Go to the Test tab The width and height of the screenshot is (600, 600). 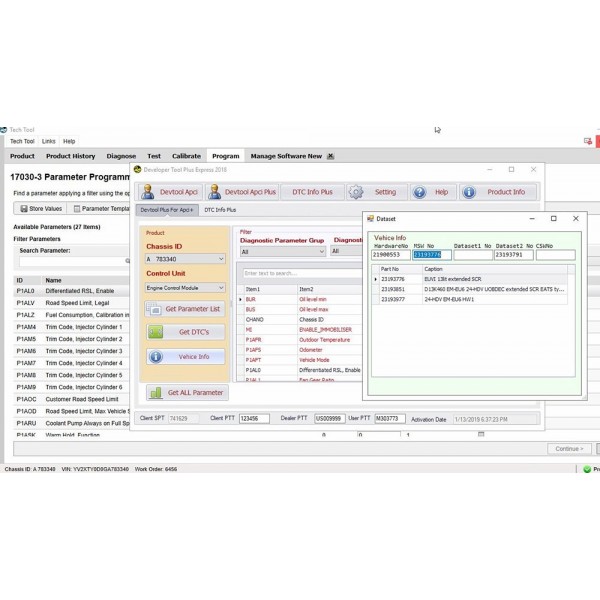(x=154, y=156)
